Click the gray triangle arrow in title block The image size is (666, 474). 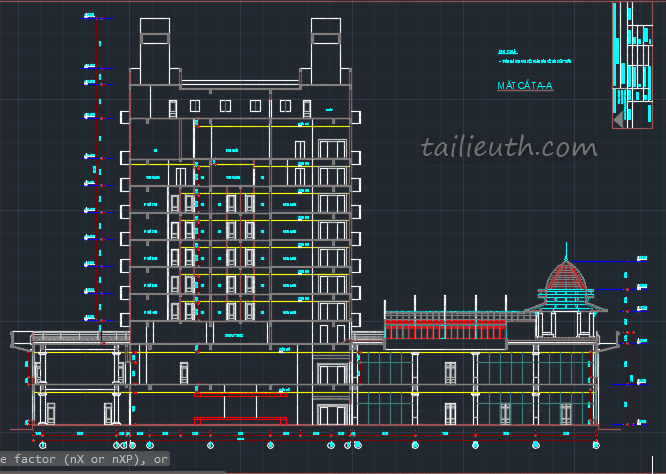619,119
